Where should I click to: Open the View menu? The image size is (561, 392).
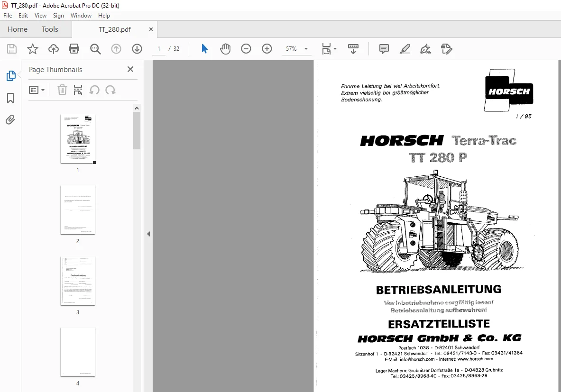[x=40, y=15]
